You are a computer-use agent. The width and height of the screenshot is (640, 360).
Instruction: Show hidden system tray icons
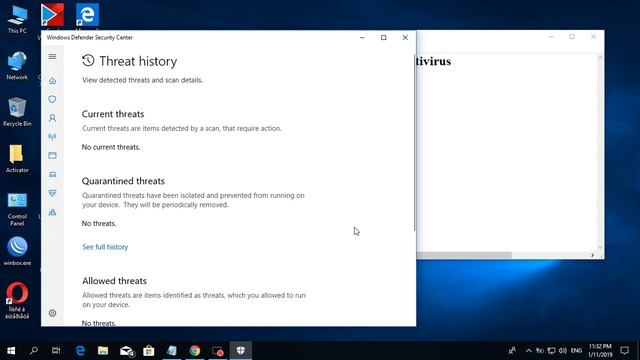[x=529, y=351]
